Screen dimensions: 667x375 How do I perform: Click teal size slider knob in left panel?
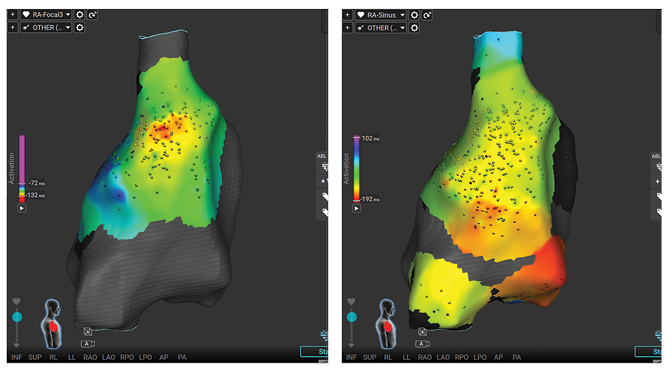pyautogui.click(x=17, y=317)
